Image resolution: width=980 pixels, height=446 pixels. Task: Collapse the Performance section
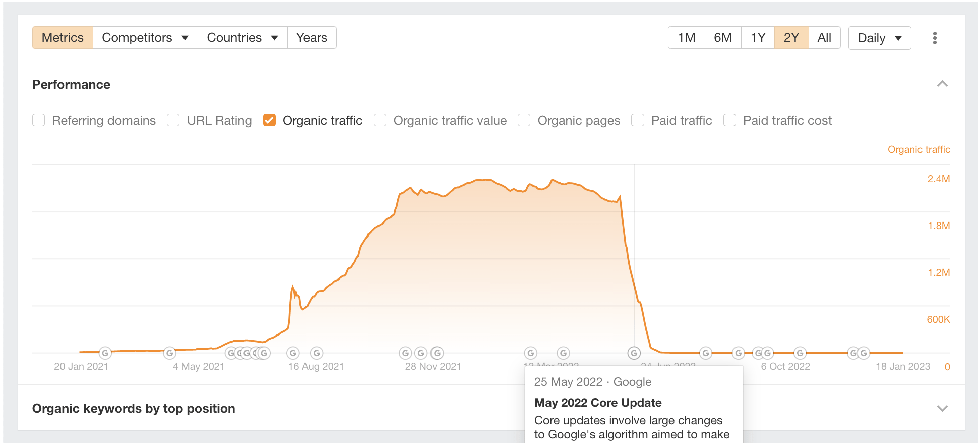[942, 84]
